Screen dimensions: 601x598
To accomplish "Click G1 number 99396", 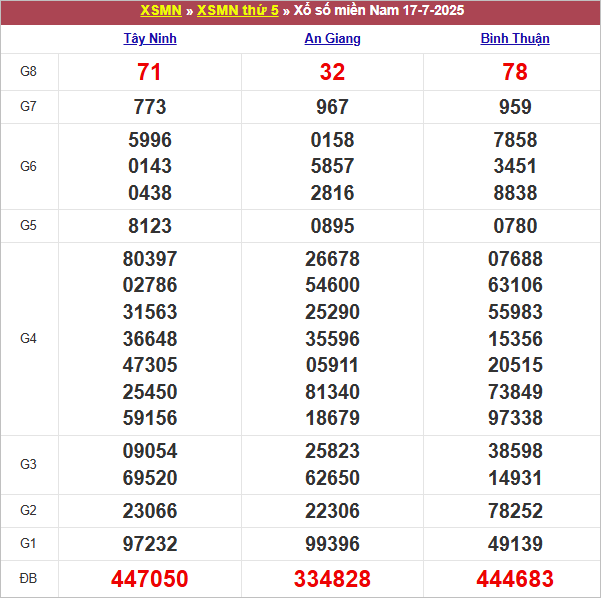I will click(x=332, y=544).
